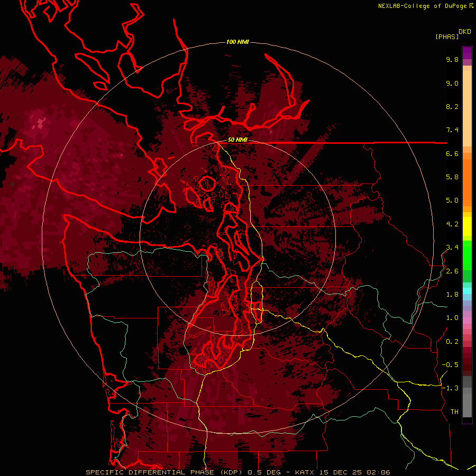This screenshot has height=476, width=476.
Task: Pick the pink segment of the color bar
Action: 467,321
